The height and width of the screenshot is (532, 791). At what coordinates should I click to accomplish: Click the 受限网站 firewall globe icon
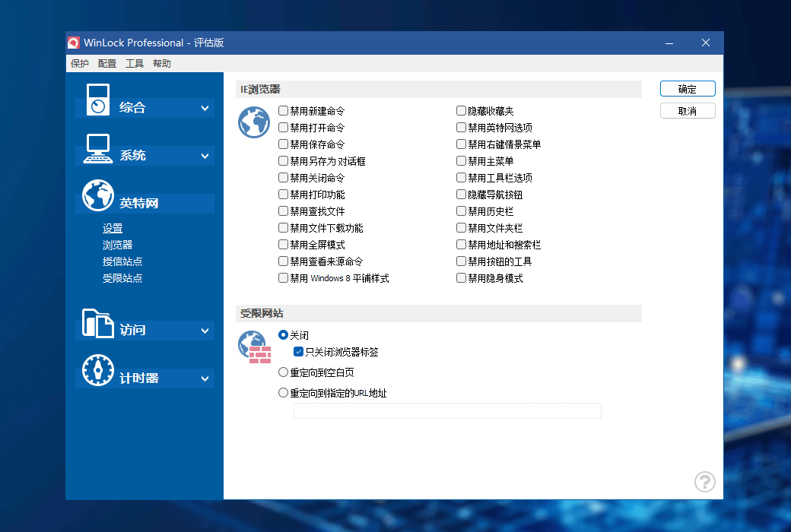point(254,347)
